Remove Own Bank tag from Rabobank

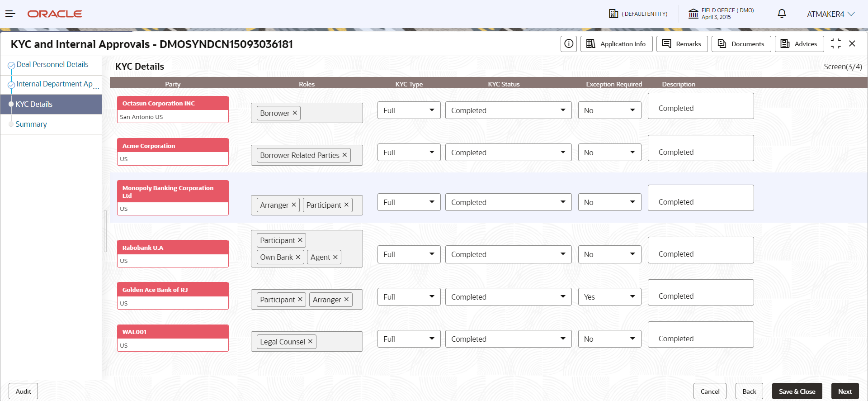pyautogui.click(x=298, y=257)
